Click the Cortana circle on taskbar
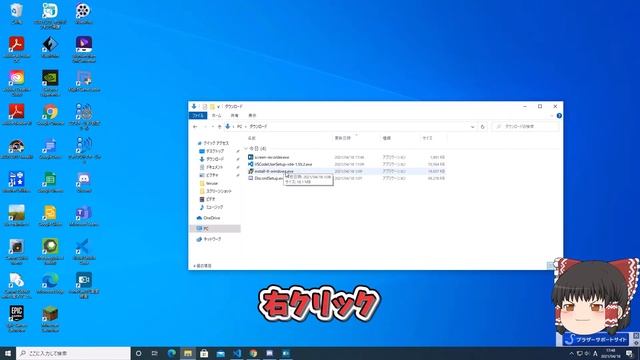Image resolution: width=640 pixels, height=360 pixels. [138, 353]
